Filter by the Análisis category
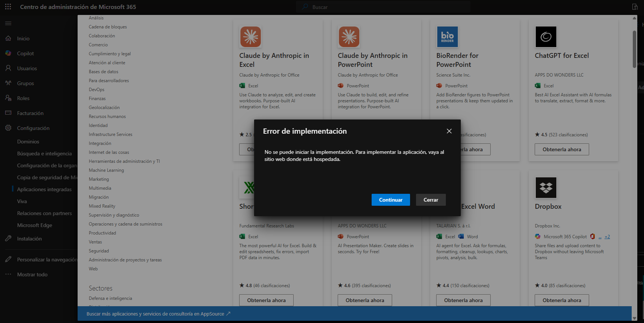 point(96,18)
